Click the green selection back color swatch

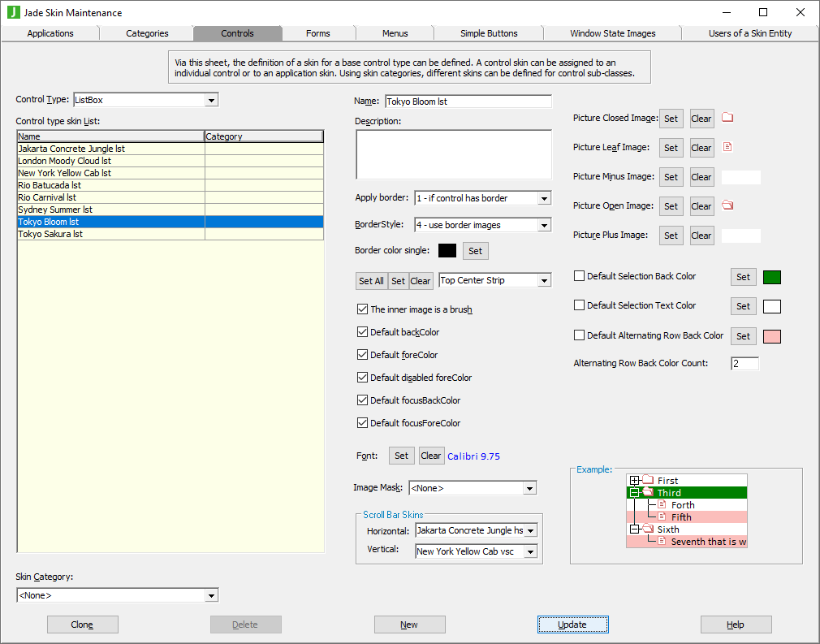click(772, 277)
